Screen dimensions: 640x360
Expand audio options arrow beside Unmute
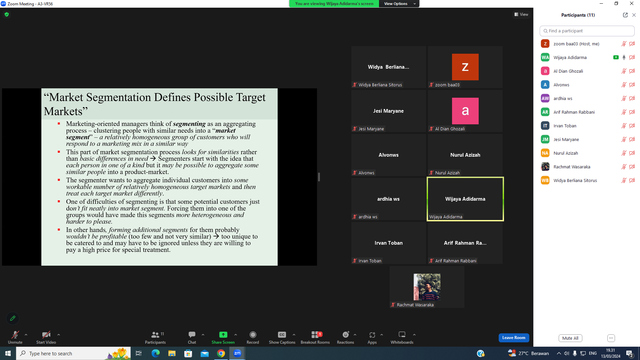pyautogui.click(x=26, y=335)
